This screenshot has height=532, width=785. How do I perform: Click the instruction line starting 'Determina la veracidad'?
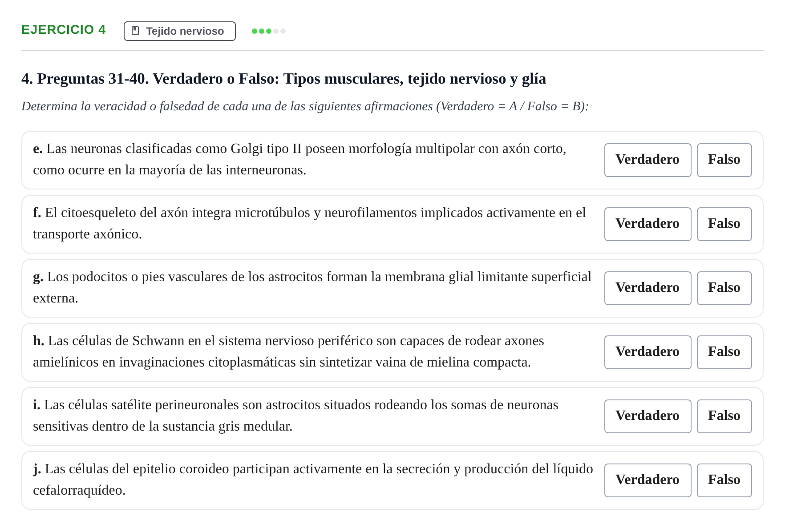point(305,106)
